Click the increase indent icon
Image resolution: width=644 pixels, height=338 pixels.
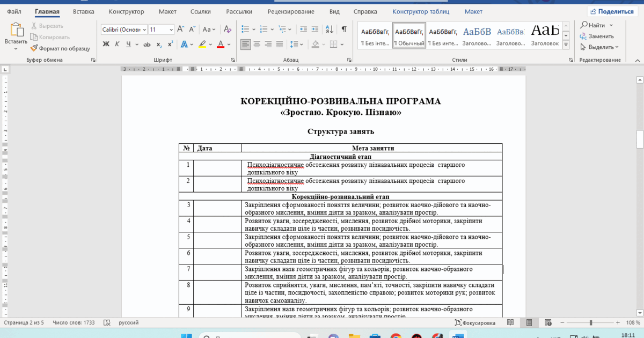coord(316,30)
